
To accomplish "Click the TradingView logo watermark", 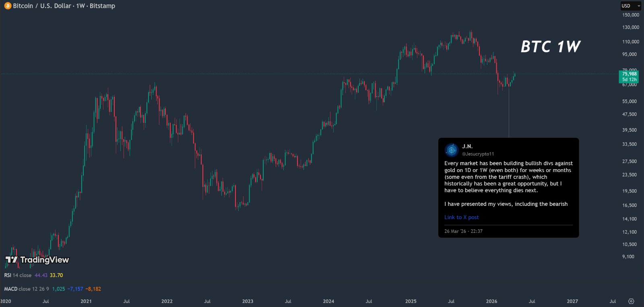I will coord(37,260).
